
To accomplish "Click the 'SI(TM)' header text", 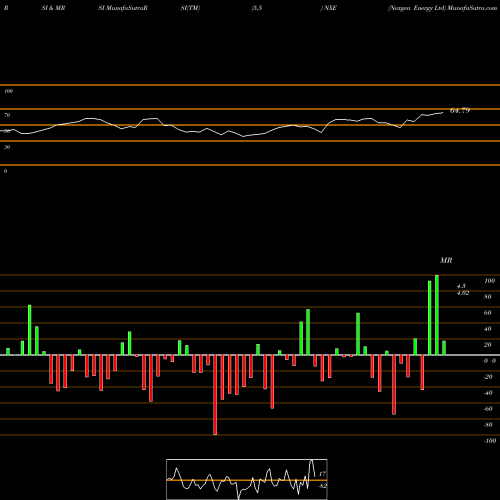I will pos(190,8).
